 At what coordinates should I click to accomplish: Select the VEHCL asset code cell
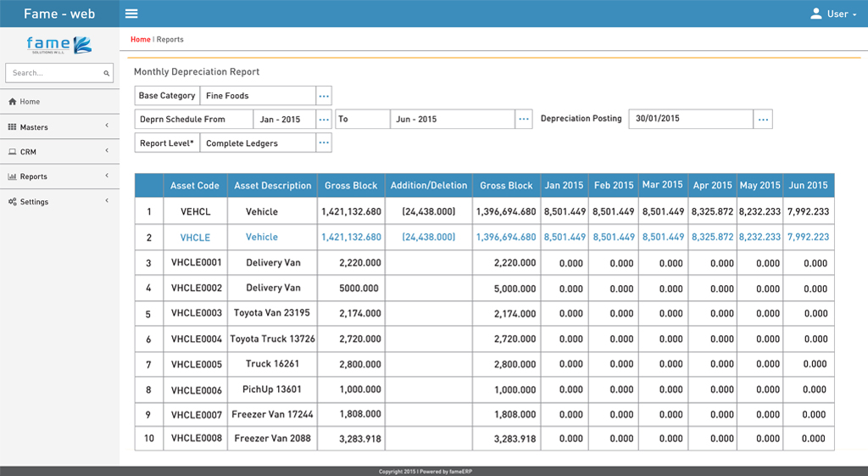coord(195,211)
